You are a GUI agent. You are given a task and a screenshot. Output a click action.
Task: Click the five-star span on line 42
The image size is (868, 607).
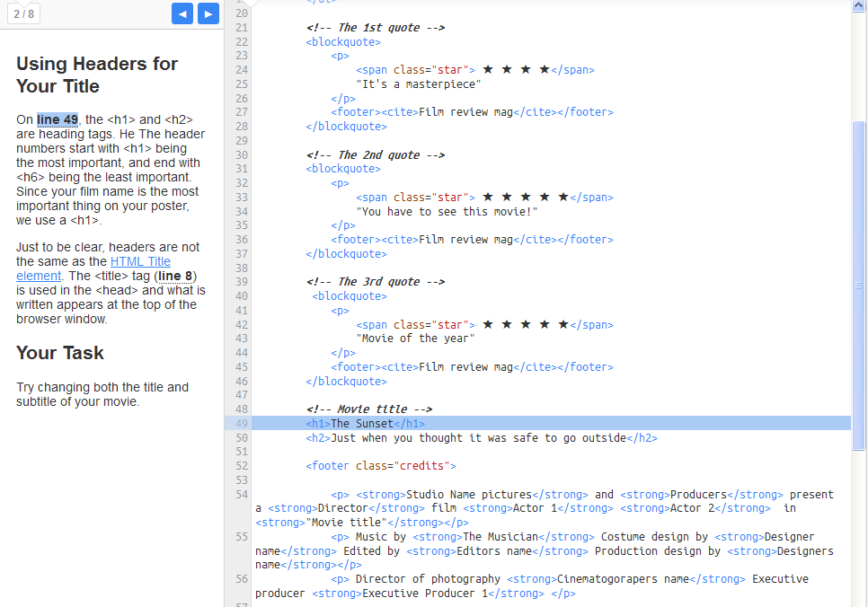pyautogui.click(x=484, y=325)
